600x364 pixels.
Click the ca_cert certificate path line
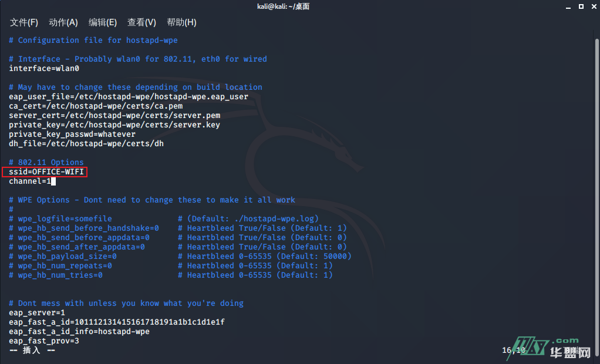(96, 106)
